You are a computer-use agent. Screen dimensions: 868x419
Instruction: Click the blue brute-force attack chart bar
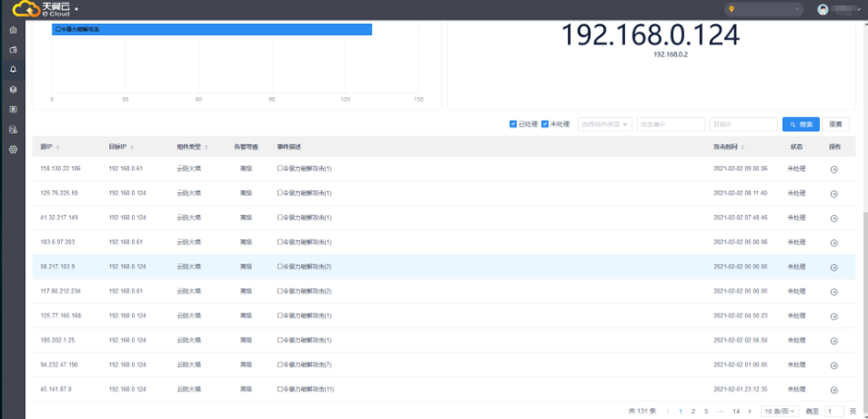point(212,30)
